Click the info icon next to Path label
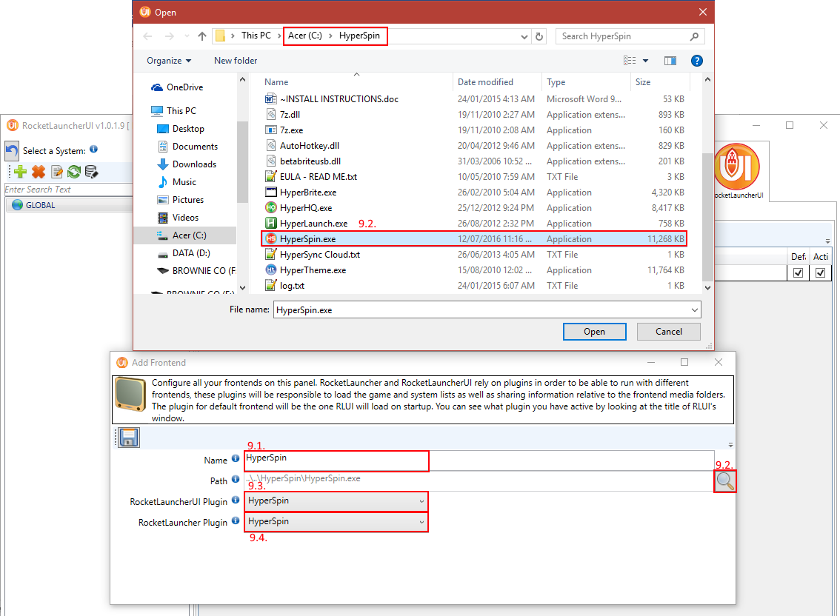This screenshot has height=616, width=840. coord(235,480)
